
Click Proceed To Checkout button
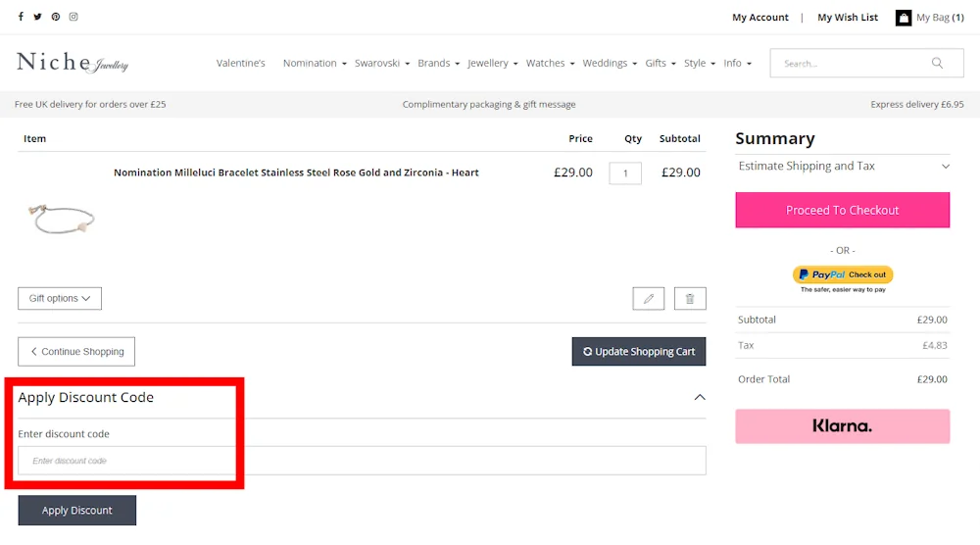(x=843, y=210)
